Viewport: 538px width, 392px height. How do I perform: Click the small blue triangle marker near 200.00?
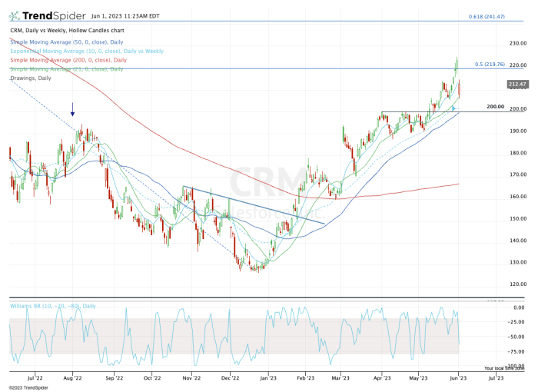point(454,108)
